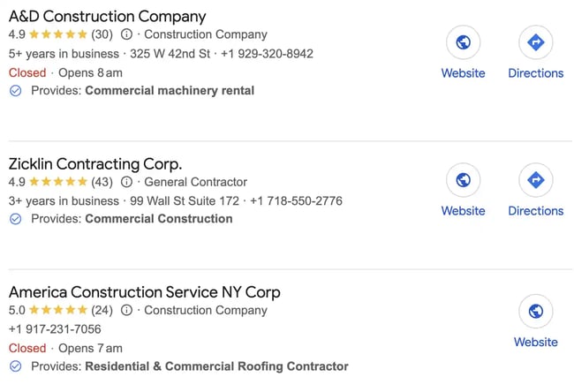Click the Website label for America Construction Service

point(535,343)
